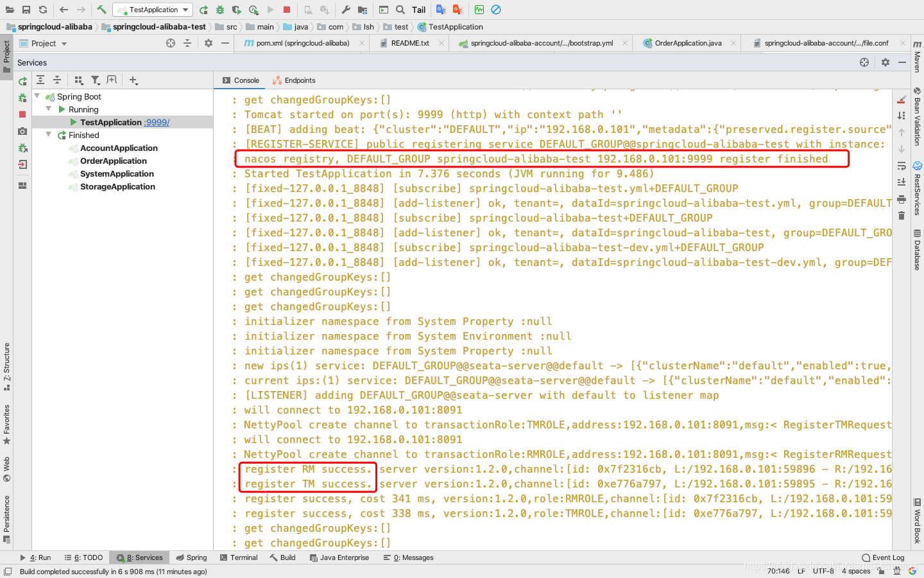Image resolution: width=924 pixels, height=578 pixels.
Task: Select the Endpoints tab
Action: coord(294,80)
